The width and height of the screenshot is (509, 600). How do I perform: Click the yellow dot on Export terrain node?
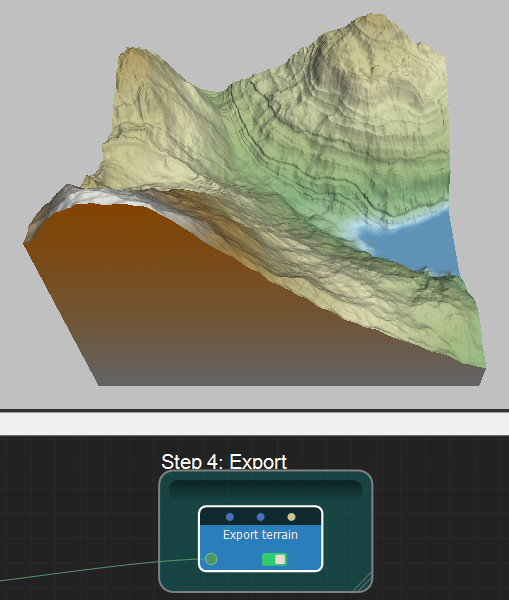pyautogui.click(x=291, y=517)
